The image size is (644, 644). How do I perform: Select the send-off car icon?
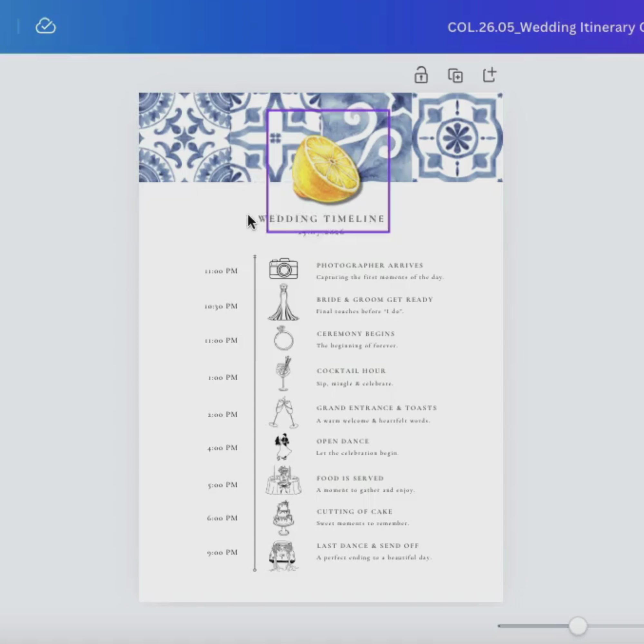click(283, 556)
